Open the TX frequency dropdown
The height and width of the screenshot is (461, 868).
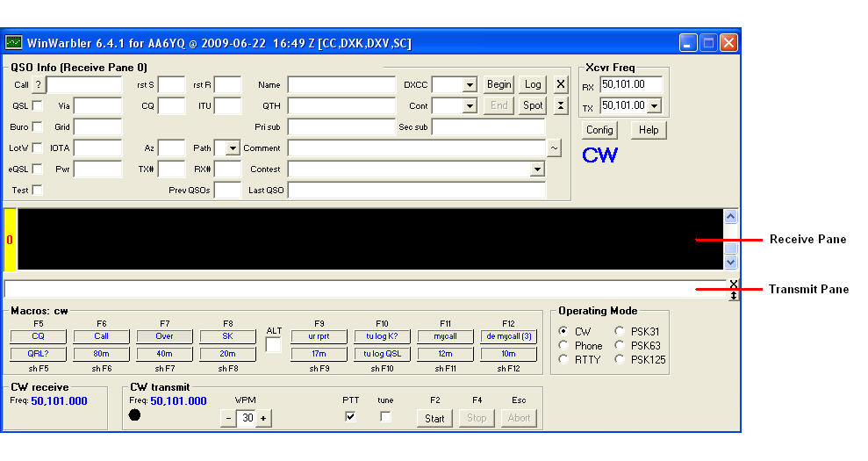point(655,105)
